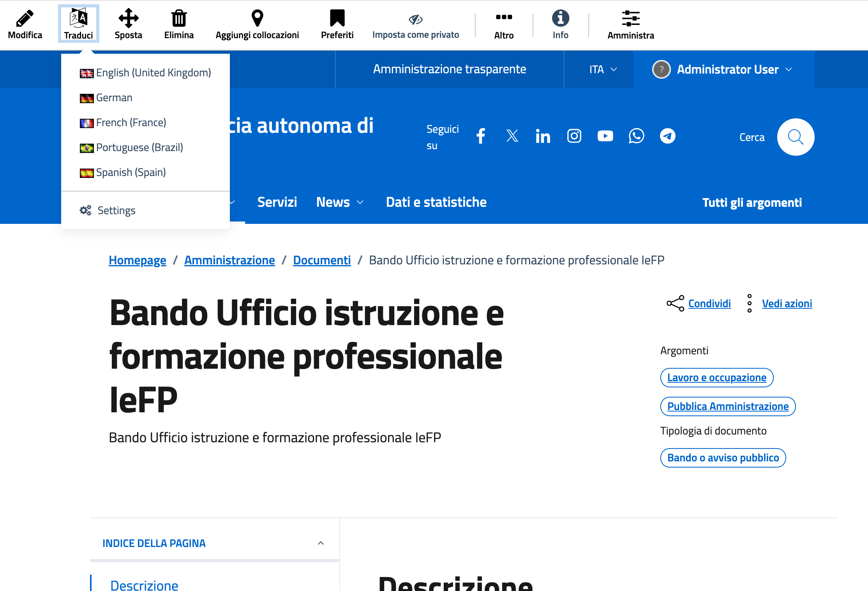Click the Cerca search button

795,137
